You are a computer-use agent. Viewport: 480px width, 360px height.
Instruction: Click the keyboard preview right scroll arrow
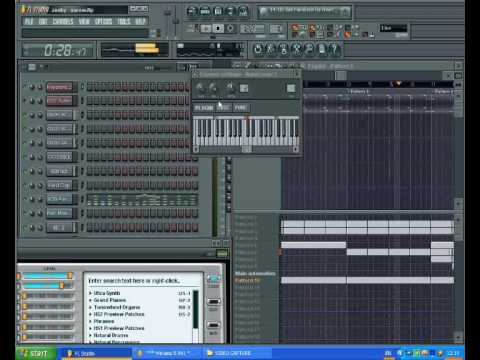[296, 149]
